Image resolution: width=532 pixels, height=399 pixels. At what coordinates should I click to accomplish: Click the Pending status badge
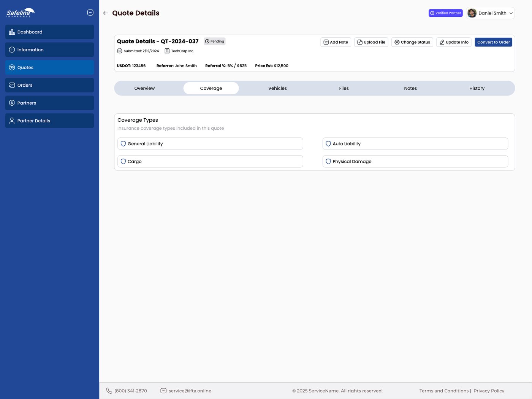(215, 41)
